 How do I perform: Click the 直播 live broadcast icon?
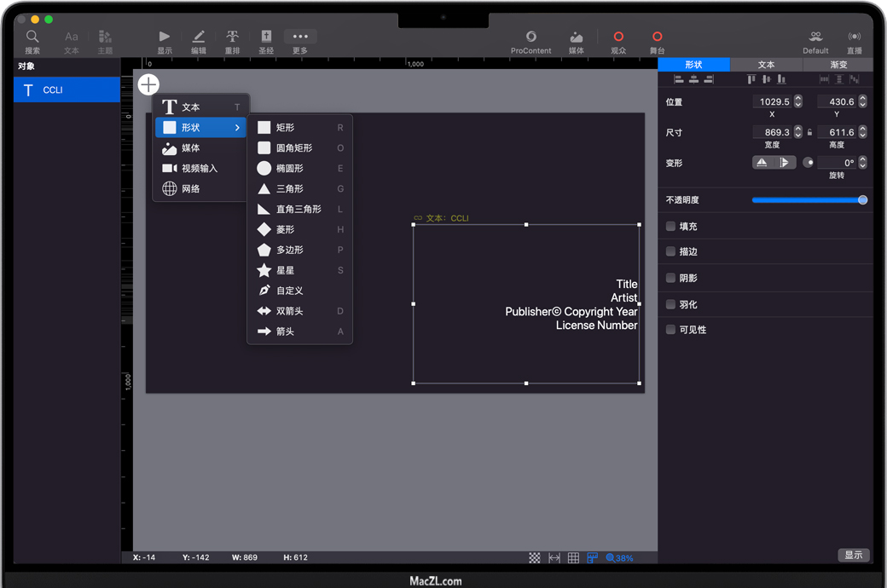coord(854,37)
